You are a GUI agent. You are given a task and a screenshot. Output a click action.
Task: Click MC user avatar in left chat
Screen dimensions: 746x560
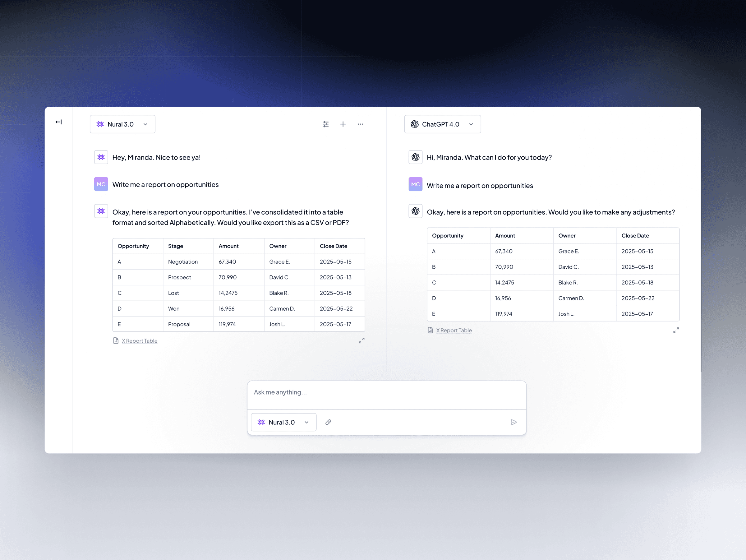point(101,184)
